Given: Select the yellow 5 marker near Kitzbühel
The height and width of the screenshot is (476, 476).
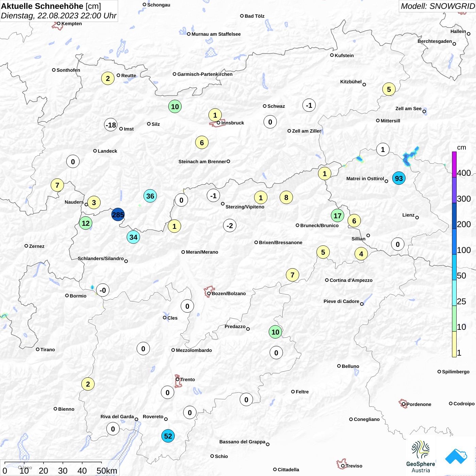Looking at the screenshot, I should tap(389, 89).
